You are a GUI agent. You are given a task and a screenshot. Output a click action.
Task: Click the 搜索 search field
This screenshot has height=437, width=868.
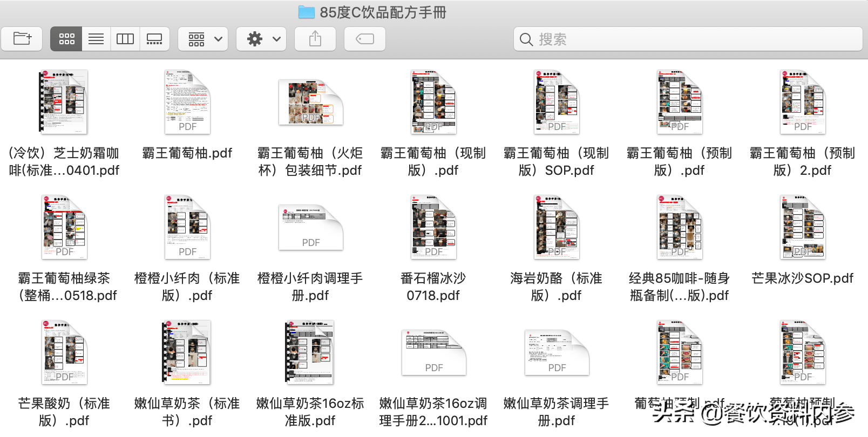pos(688,39)
